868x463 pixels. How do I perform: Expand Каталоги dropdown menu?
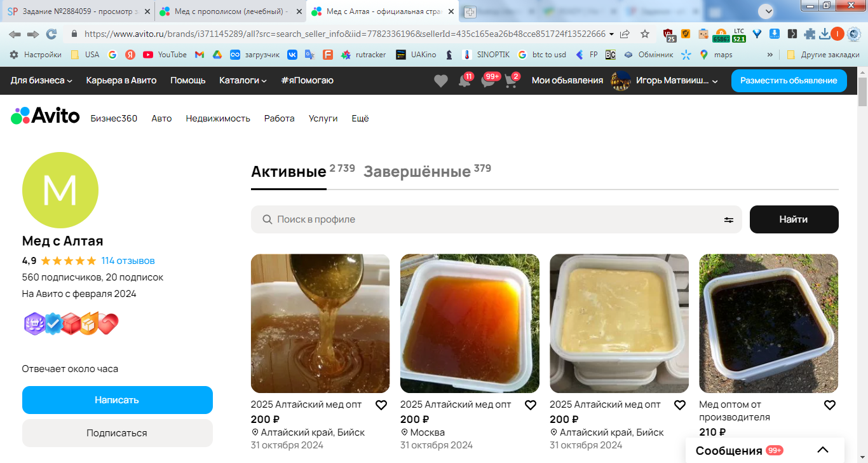(243, 80)
